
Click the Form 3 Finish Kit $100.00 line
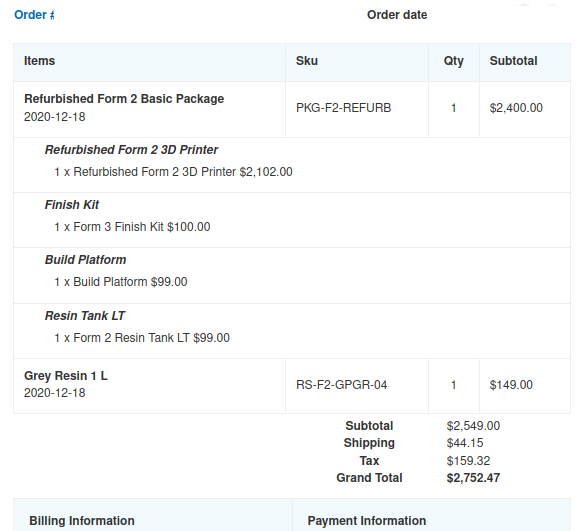pyautogui.click(x=132, y=227)
